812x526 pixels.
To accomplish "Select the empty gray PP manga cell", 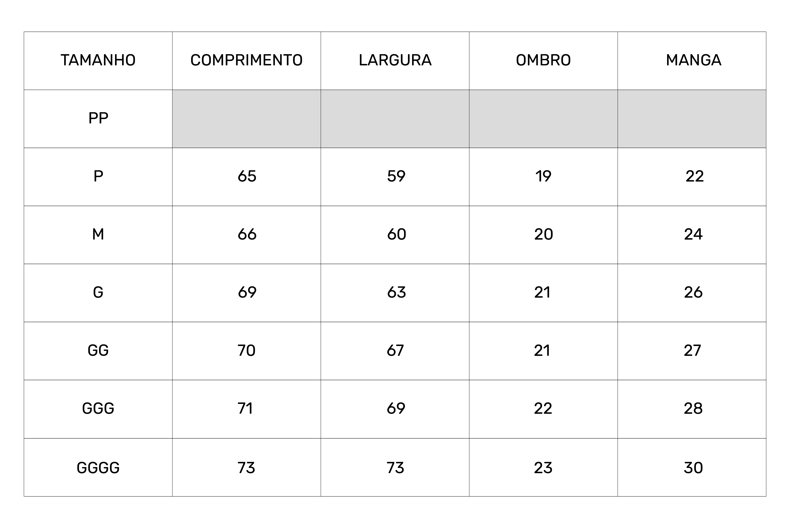I will pos(692,119).
